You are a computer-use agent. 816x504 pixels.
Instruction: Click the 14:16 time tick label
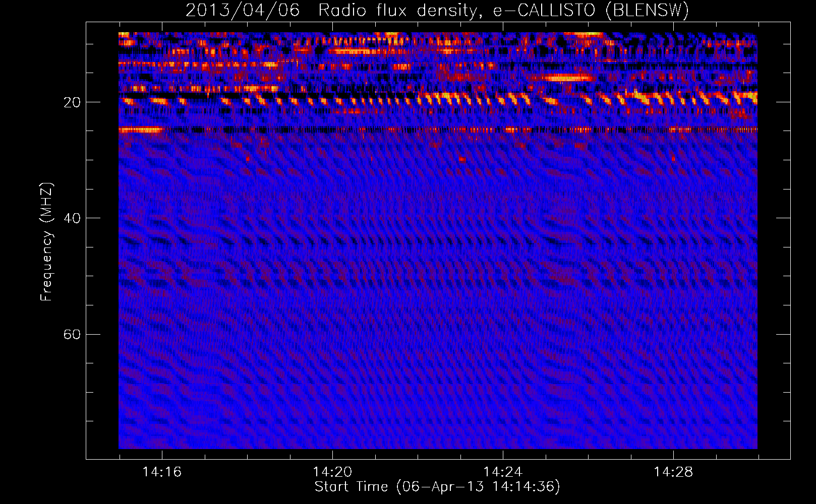(x=162, y=472)
